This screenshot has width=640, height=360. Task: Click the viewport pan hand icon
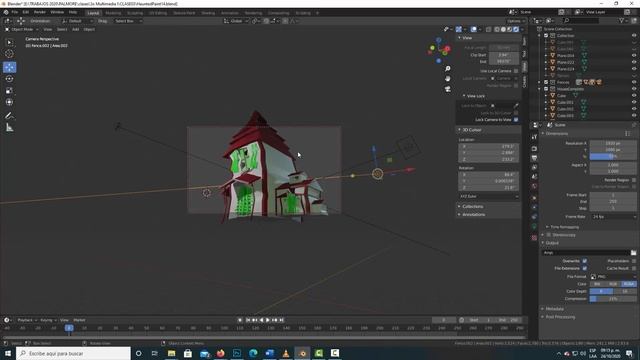(448, 78)
